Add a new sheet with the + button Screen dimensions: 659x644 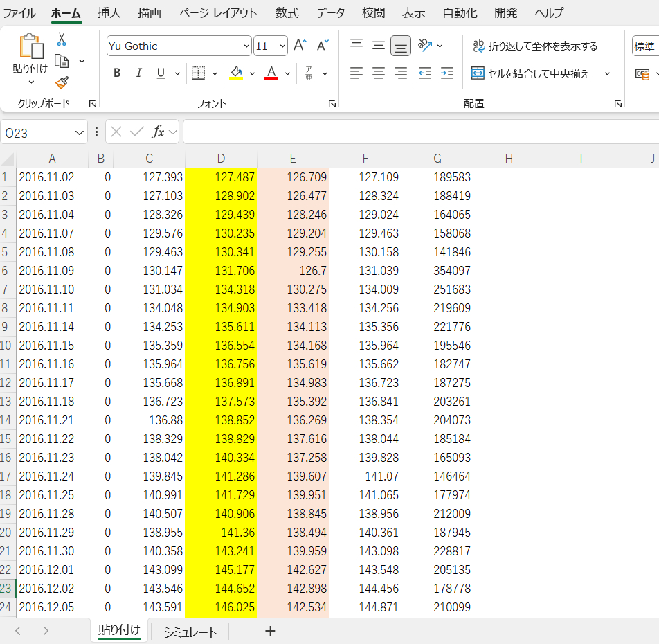pyautogui.click(x=270, y=631)
